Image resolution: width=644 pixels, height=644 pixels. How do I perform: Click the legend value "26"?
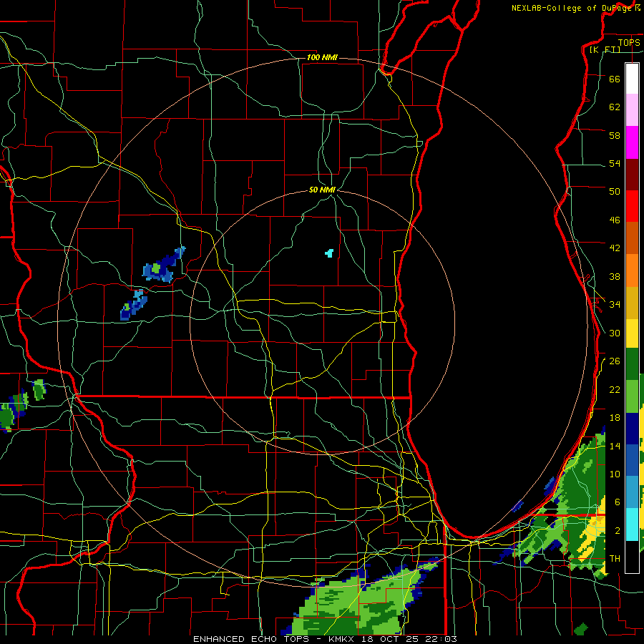coord(615,361)
